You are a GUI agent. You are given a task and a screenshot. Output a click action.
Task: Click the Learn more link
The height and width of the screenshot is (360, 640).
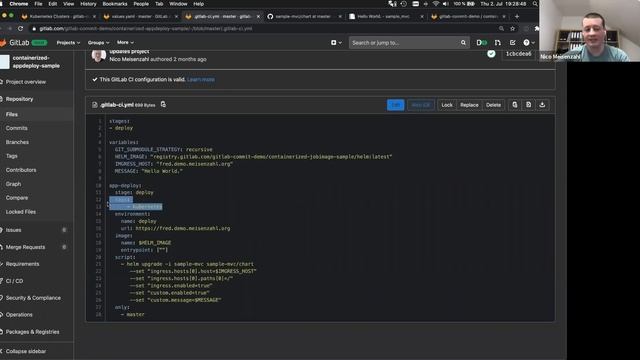tap(201, 80)
